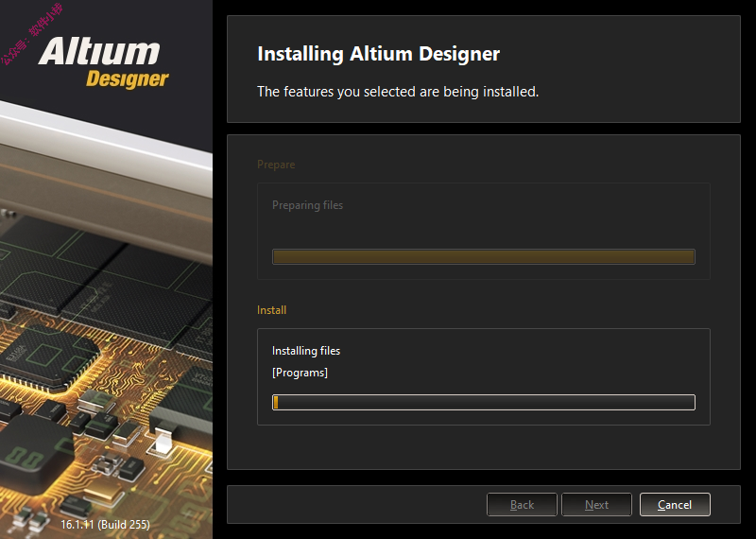This screenshot has width=756, height=539.
Task: Click the disabled Back button
Action: [x=522, y=504]
